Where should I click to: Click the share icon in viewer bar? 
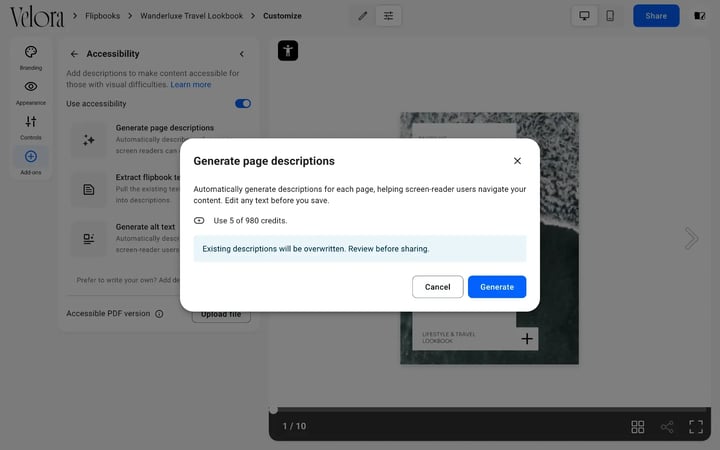point(667,427)
